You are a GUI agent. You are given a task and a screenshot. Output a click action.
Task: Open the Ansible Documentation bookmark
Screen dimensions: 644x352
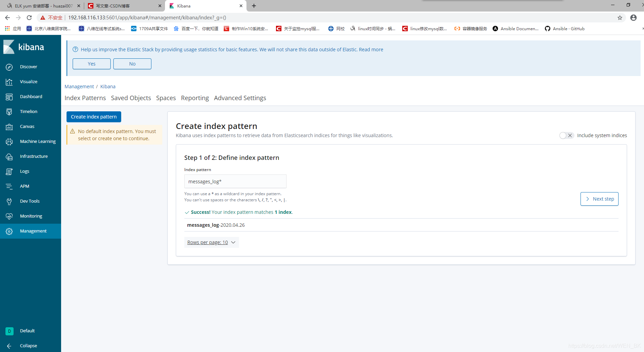coord(516,29)
